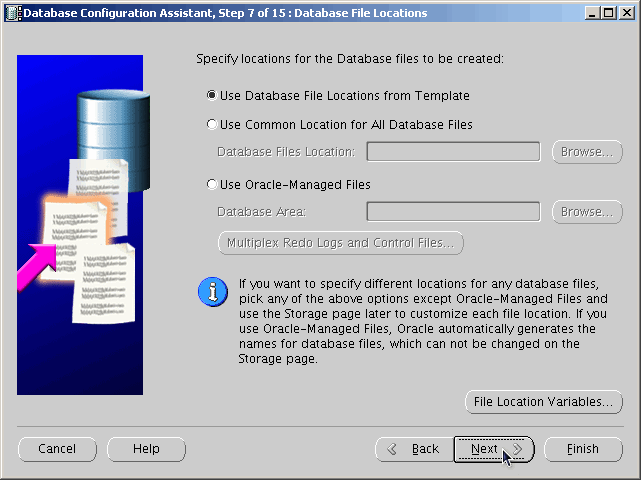Click the blue information icon
The image size is (641, 480).
pos(212,293)
